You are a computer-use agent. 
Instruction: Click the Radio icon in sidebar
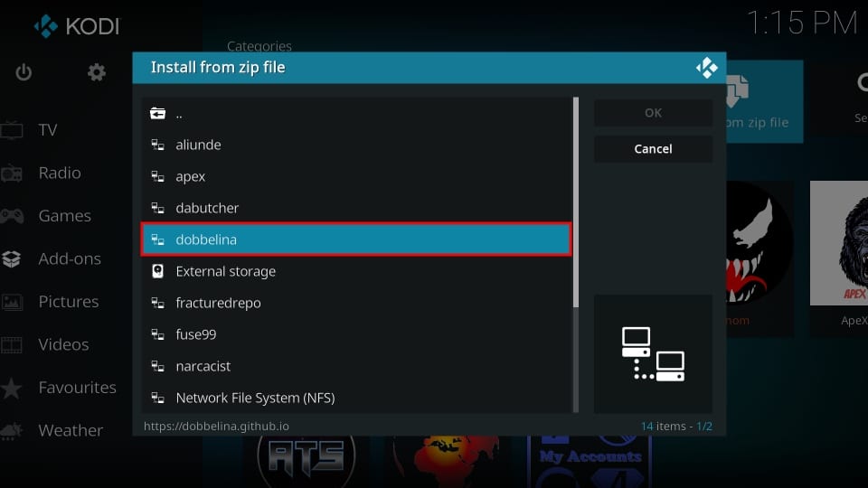(12, 174)
